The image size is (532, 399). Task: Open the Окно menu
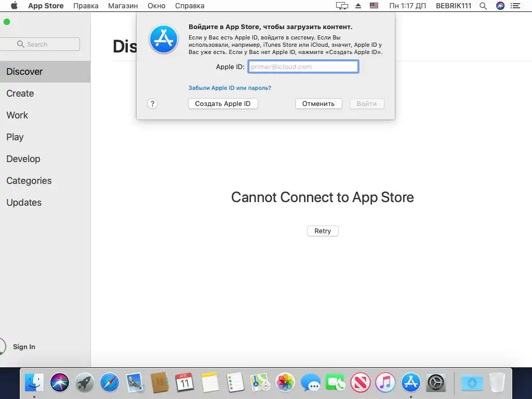[x=156, y=6]
